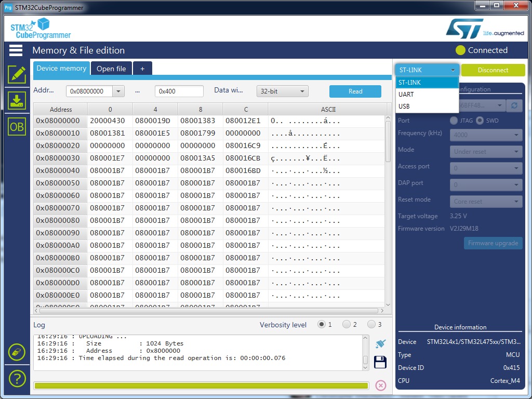This screenshot has width=532, height=399.
Task: Click the full chip erase icon
Action: [x=17, y=352]
